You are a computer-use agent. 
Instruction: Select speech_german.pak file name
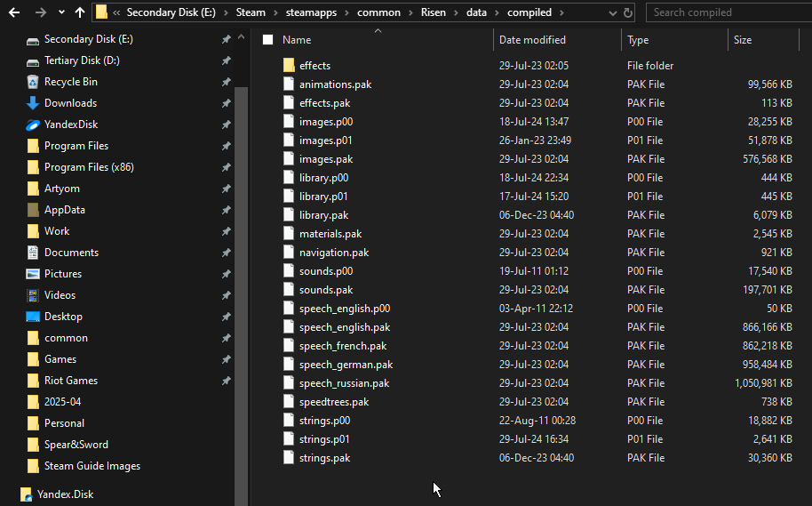click(x=346, y=365)
